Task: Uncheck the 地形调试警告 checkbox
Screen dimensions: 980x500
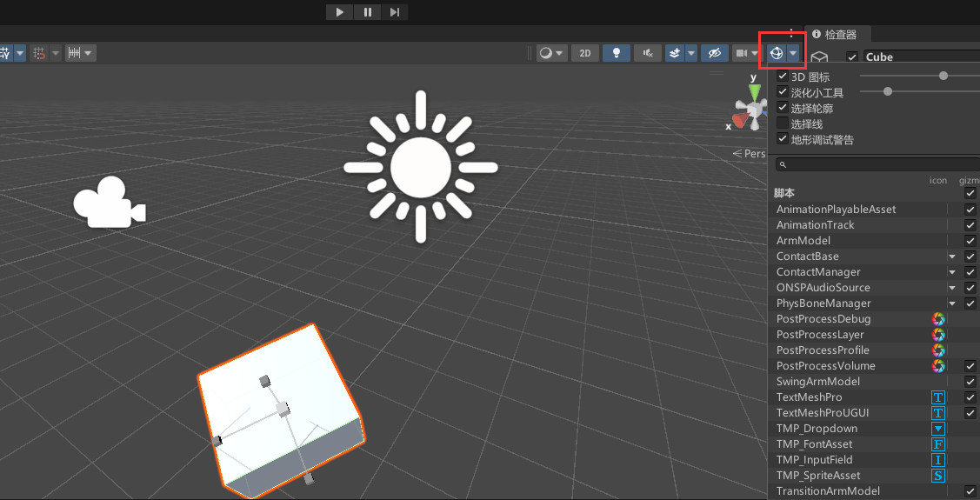Action: coord(783,139)
